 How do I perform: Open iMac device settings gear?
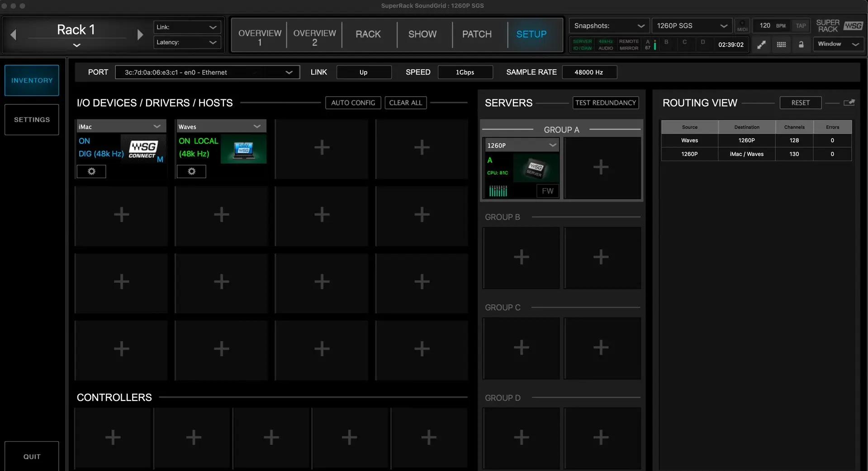pyautogui.click(x=91, y=171)
